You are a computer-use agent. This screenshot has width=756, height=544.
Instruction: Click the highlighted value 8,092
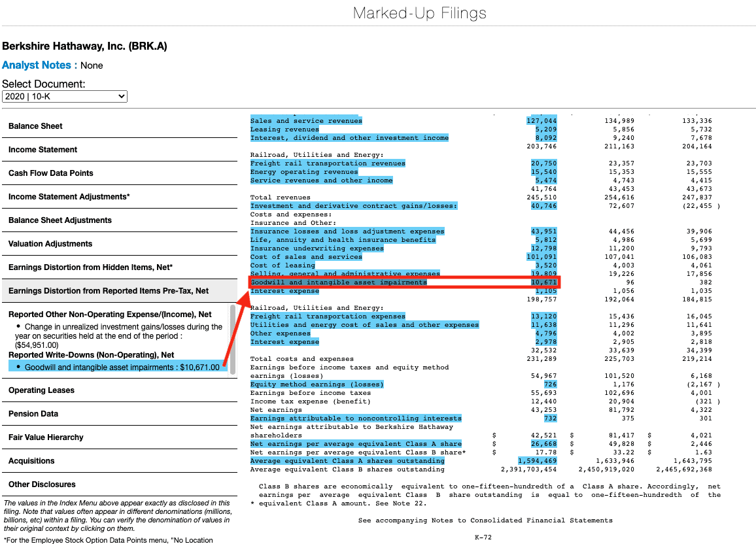click(546, 138)
